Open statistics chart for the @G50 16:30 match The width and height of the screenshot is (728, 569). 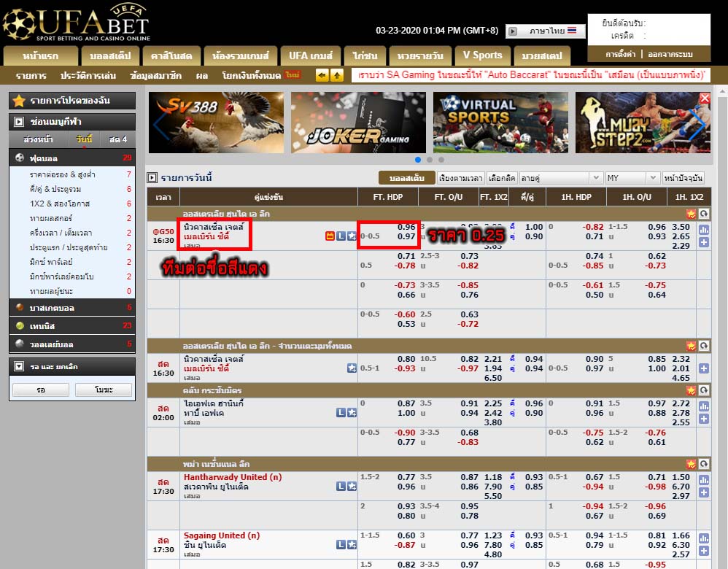704,230
